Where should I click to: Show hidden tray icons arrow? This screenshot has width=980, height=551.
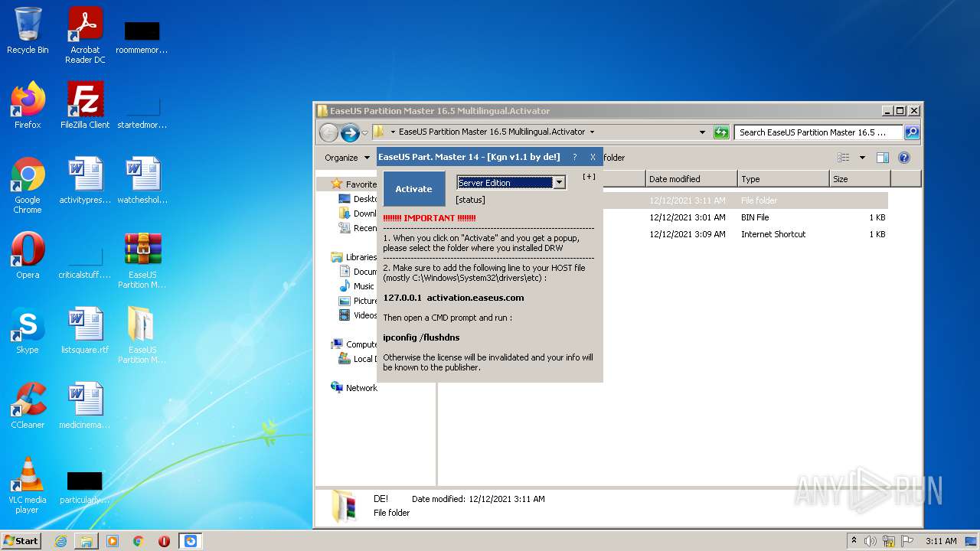(854, 541)
